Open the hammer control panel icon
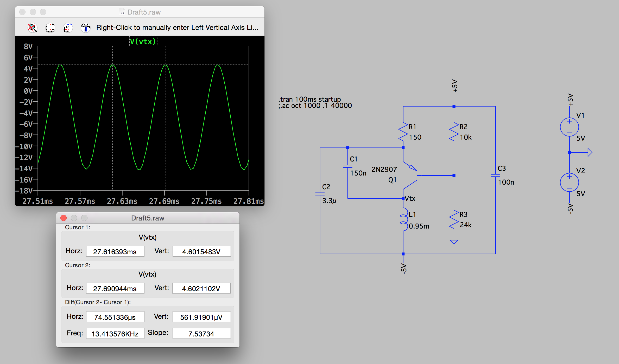619x364 pixels. coord(85,28)
